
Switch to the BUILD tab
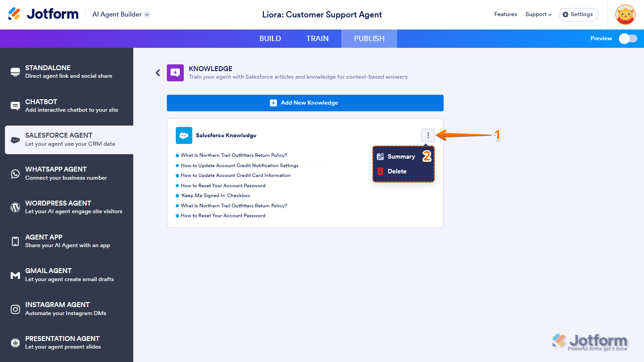270,38
